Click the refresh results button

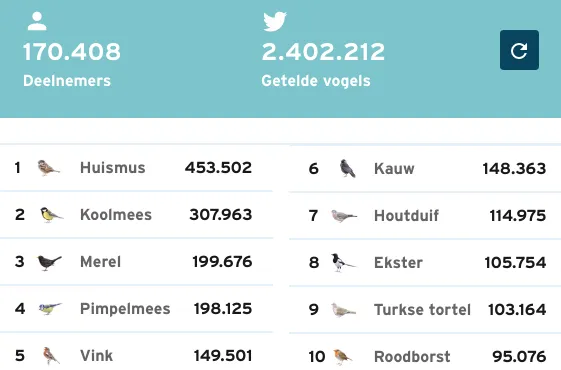(x=519, y=50)
